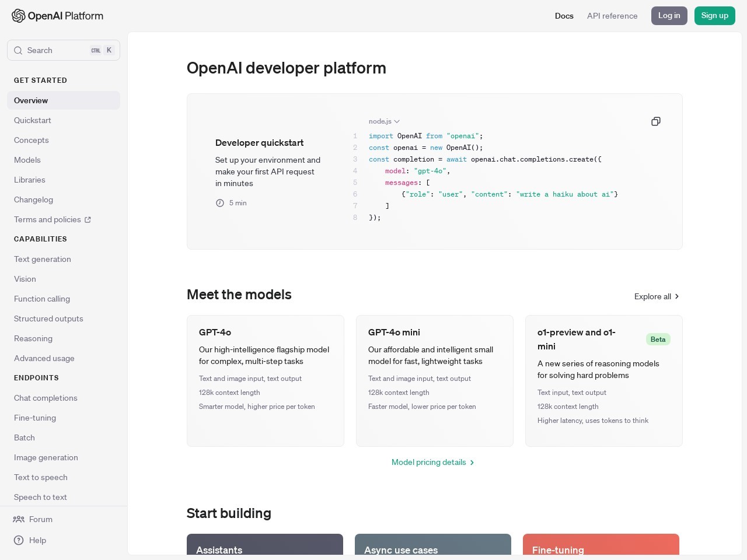Click the Log in button
This screenshot has width=747, height=560.
tap(669, 16)
